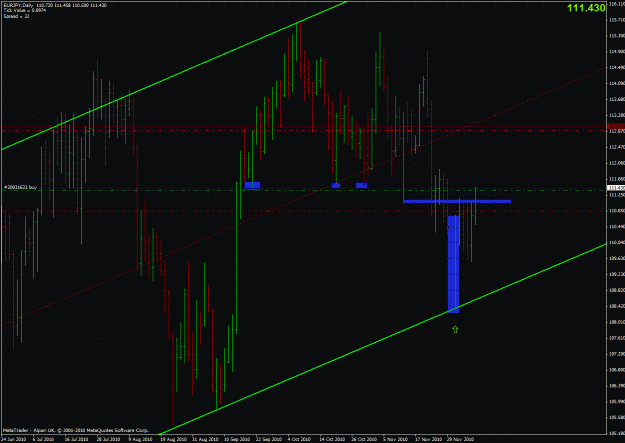Image resolution: width=625 pixels, height=443 pixels.
Task: Click the "17 Nov 2010" date label
Action: (428, 439)
